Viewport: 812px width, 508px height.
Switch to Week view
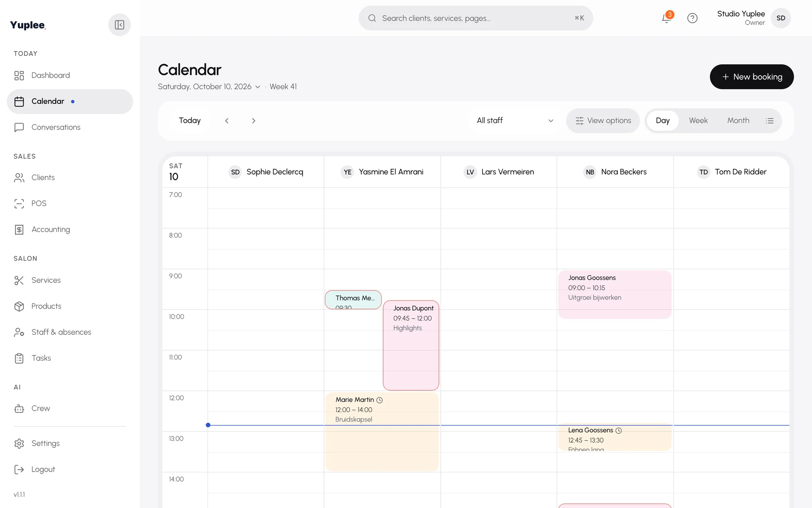coord(698,121)
